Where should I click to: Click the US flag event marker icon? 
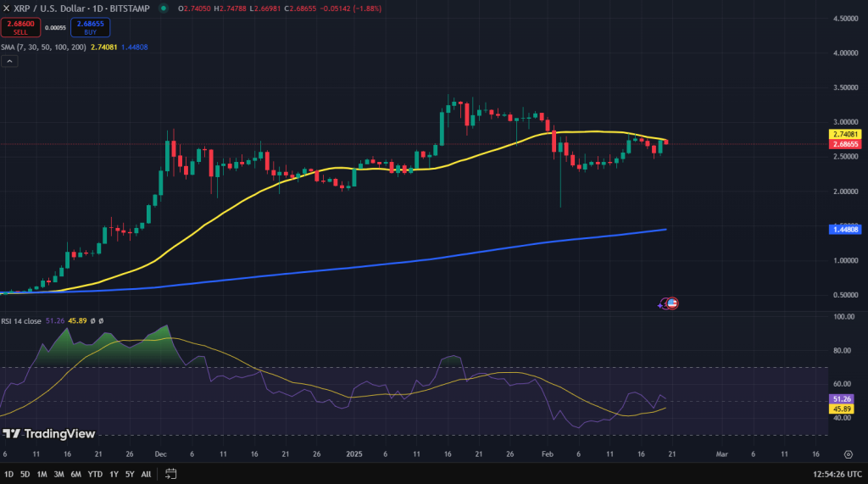pyautogui.click(x=672, y=303)
